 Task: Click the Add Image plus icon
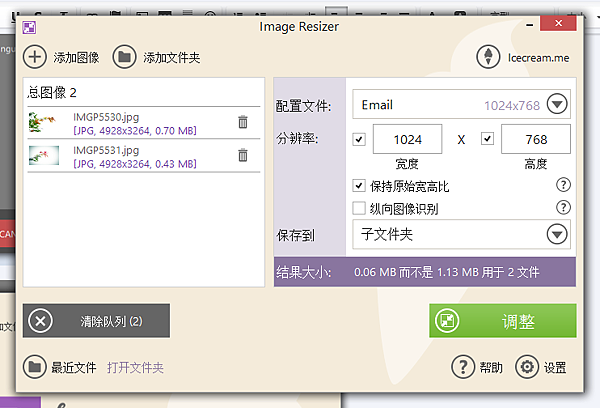(x=35, y=57)
